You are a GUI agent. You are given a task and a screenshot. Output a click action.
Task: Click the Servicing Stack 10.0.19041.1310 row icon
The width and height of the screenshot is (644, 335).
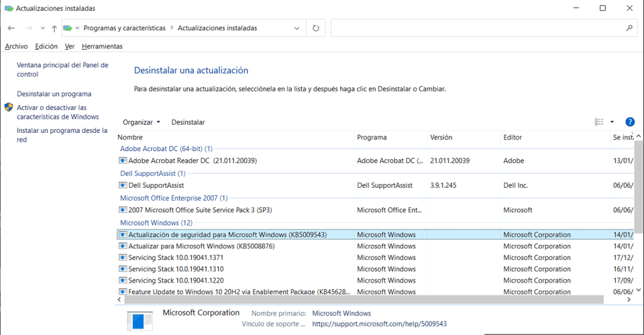click(x=123, y=269)
